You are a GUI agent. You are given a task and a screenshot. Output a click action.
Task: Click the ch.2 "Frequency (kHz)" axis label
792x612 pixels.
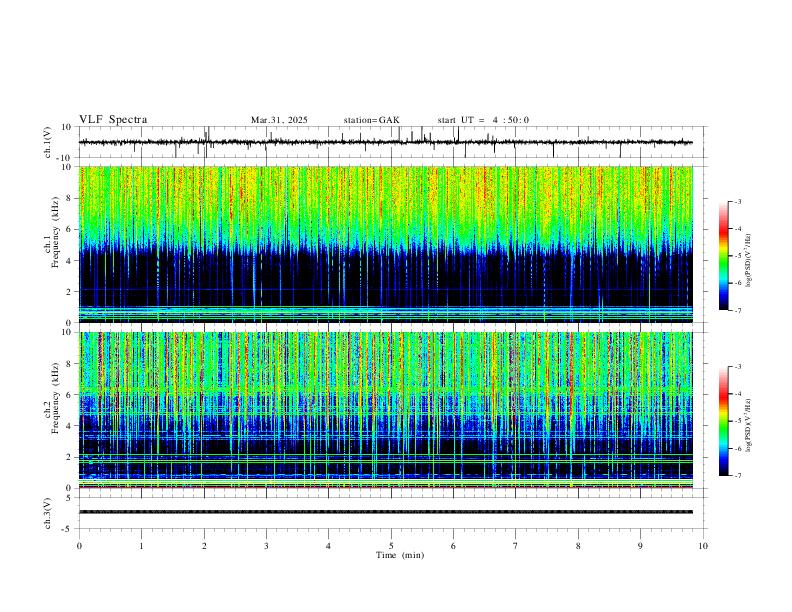coord(55,398)
